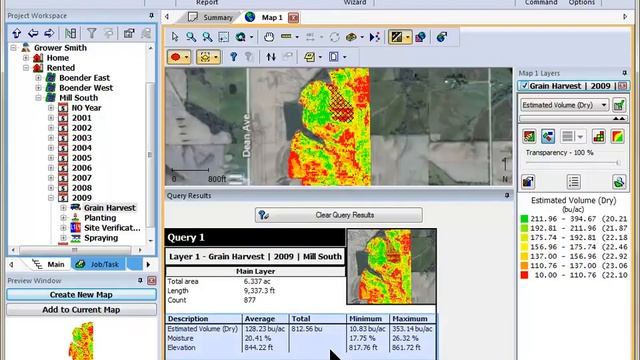Open the Options menu at top
Viewport: 640px width, 360px height.
(x=582, y=2)
